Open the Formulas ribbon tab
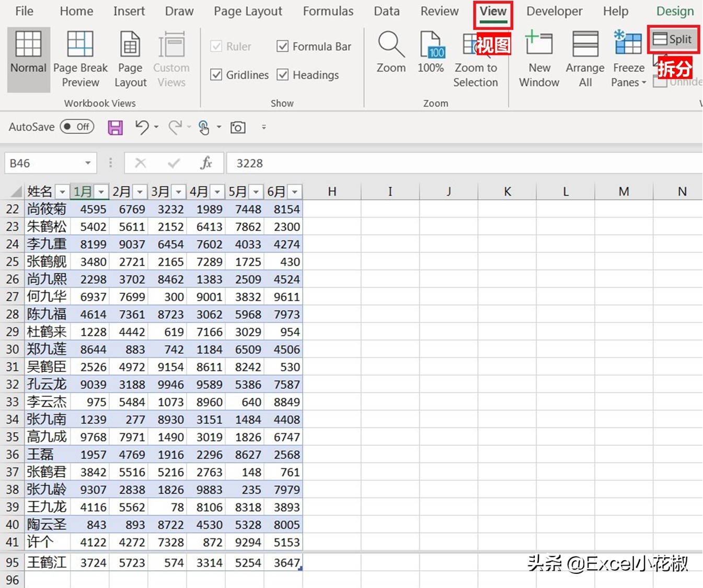 [328, 11]
